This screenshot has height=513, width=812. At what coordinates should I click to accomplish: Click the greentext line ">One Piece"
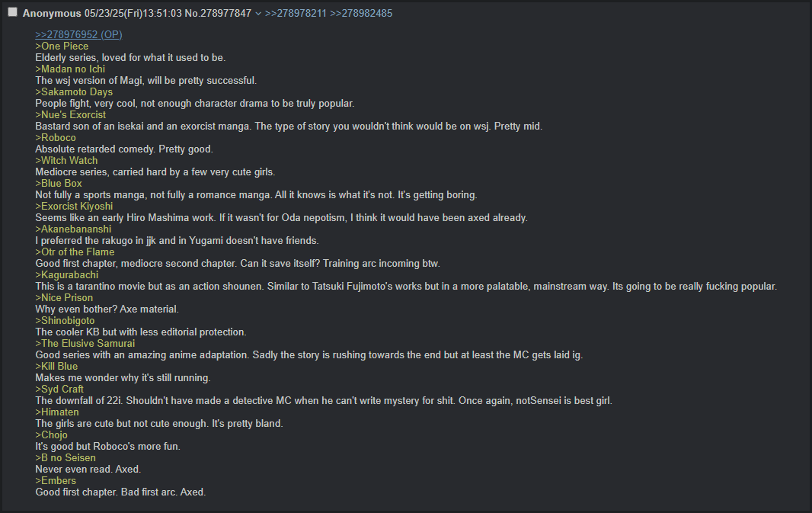click(62, 46)
